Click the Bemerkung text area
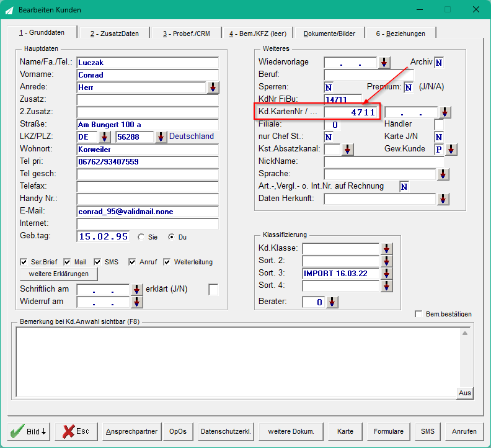 coord(237,362)
